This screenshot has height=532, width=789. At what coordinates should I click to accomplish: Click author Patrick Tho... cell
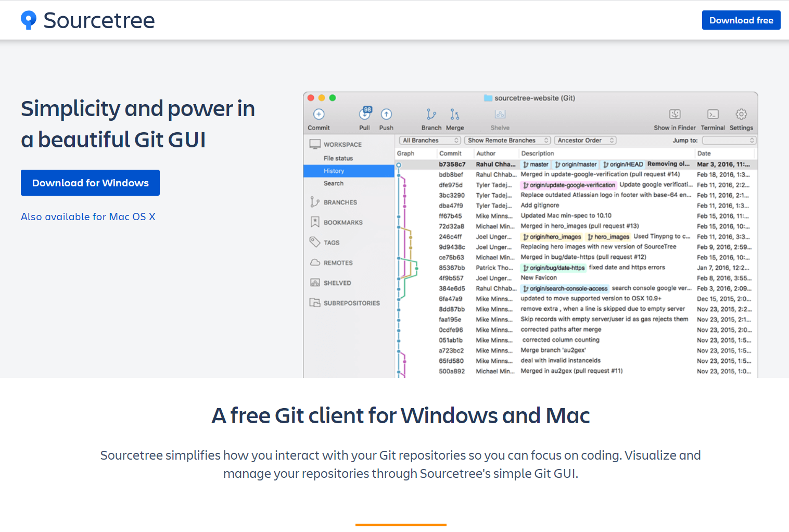point(494,268)
